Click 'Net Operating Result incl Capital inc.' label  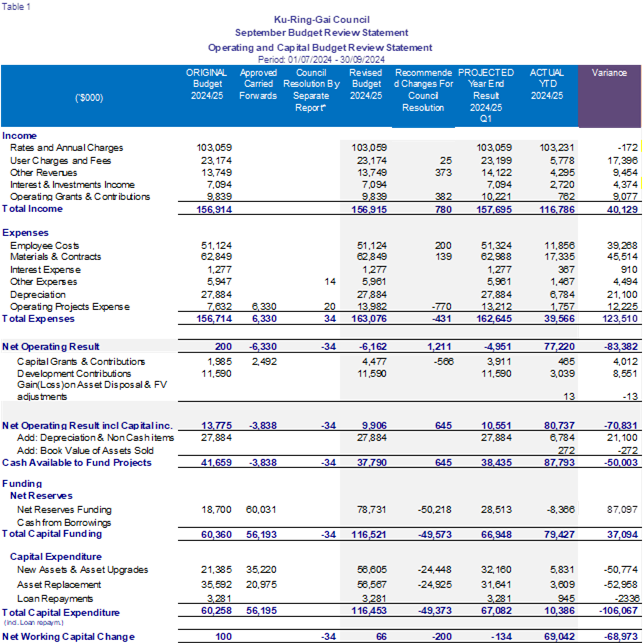click(87, 426)
